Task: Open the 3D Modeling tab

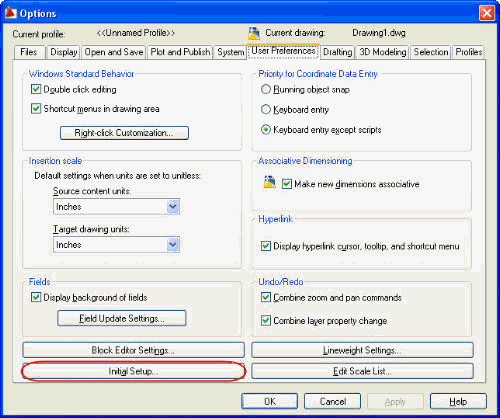Action: [x=383, y=52]
